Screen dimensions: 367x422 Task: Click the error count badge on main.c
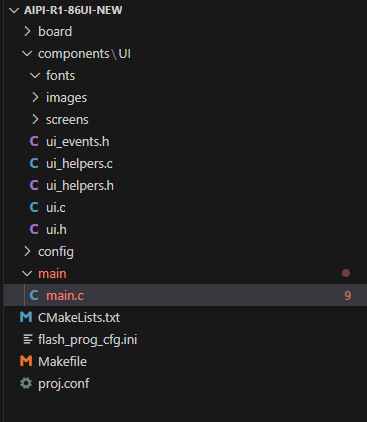(x=348, y=296)
